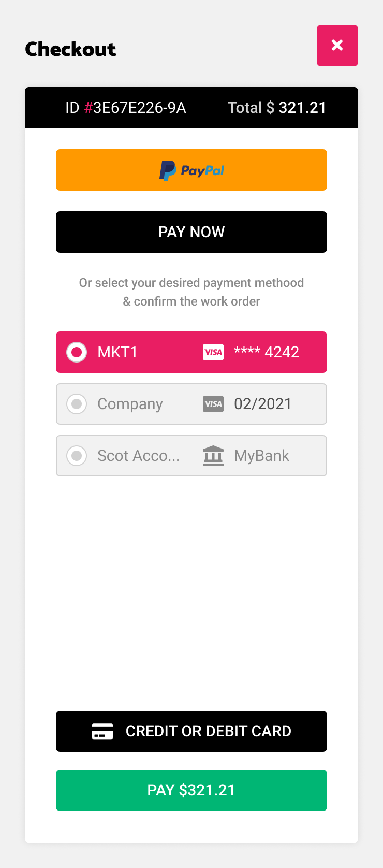Click the Company payment method name
The height and width of the screenshot is (868, 383).
pos(130,404)
